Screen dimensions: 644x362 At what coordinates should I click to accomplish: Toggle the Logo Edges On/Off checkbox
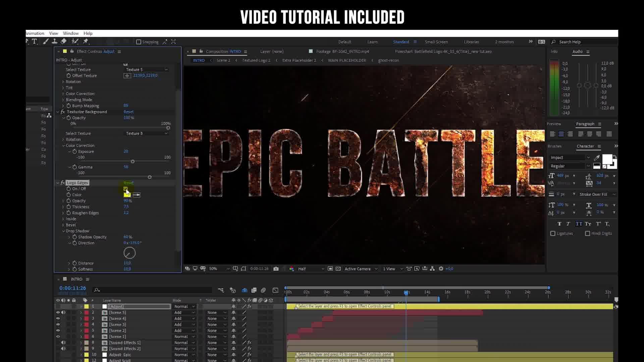click(125, 189)
